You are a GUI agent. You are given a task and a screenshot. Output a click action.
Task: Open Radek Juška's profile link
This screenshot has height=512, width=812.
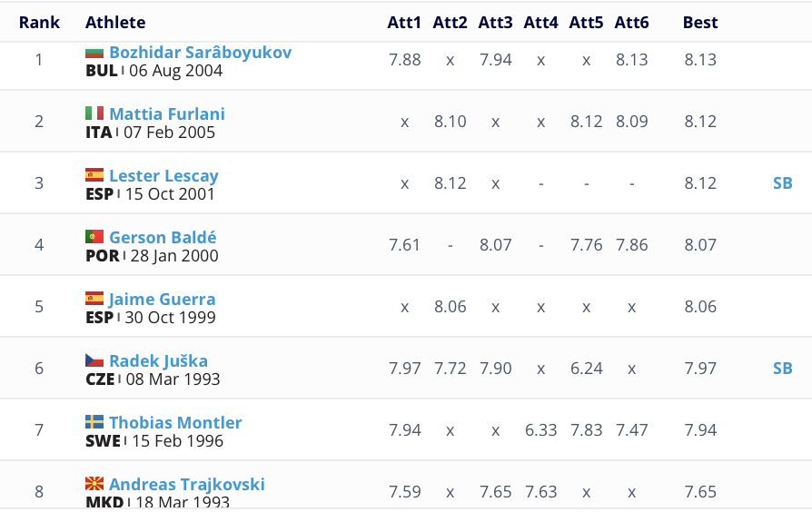pos(158,361)
